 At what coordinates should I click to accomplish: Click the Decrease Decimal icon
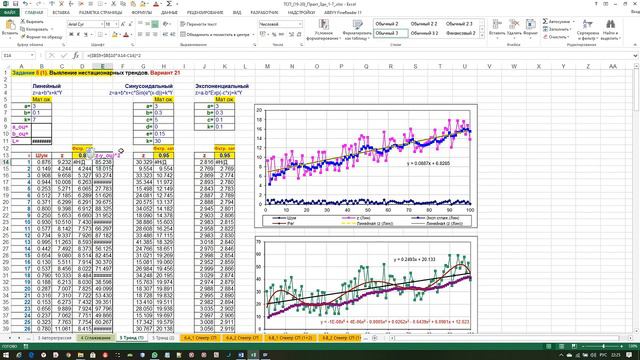(x=299, y=35)
